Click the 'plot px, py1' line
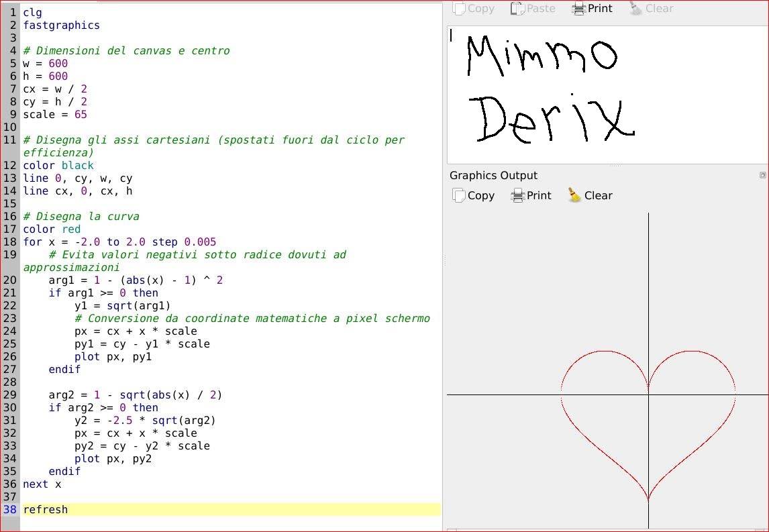 pyautogui.click(x=113, y=357)
